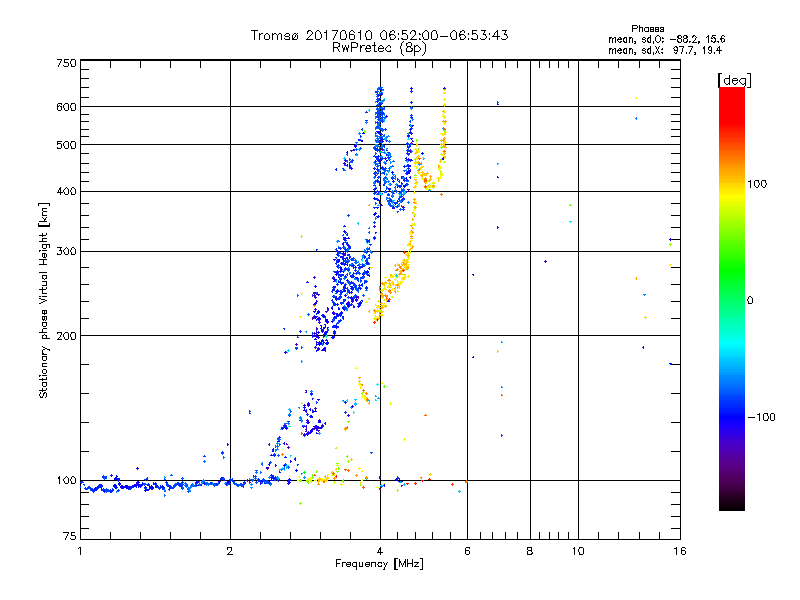Viewport: 800px width, 600px height.
Task: Click the 1 frequency axis label
Action: coord(80,551)
